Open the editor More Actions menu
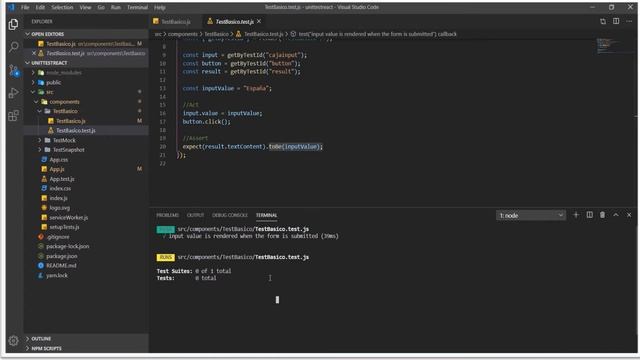Image resolution: width=640 pixels, height=360 pixels. coord(629,21)
